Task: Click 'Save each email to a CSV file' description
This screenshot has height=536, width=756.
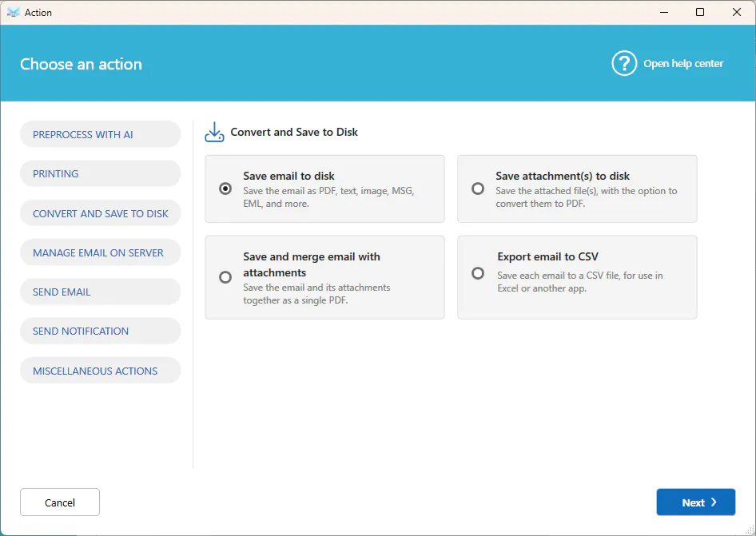Action: tap(580, 282)
